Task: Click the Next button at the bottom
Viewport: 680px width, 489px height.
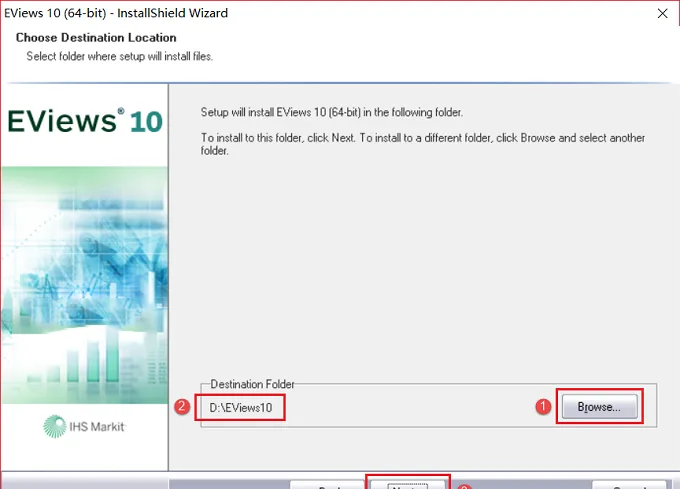Action: [x=408, y=484]
